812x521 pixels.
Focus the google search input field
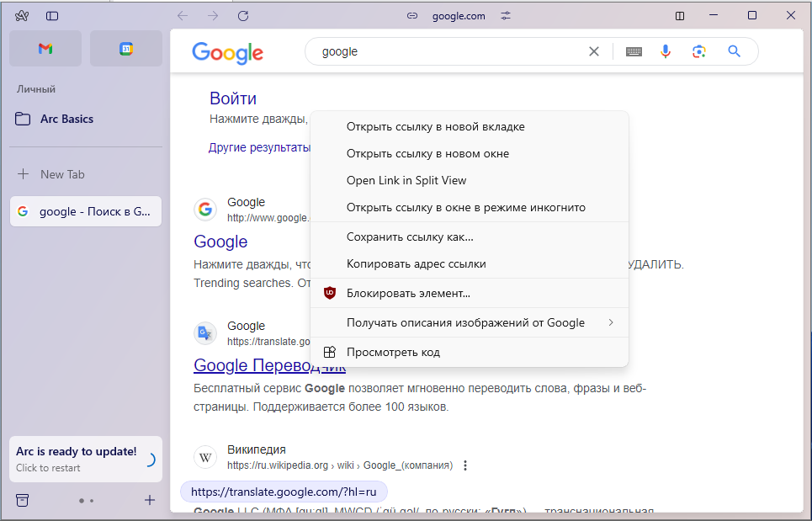[x=450, y=51]
